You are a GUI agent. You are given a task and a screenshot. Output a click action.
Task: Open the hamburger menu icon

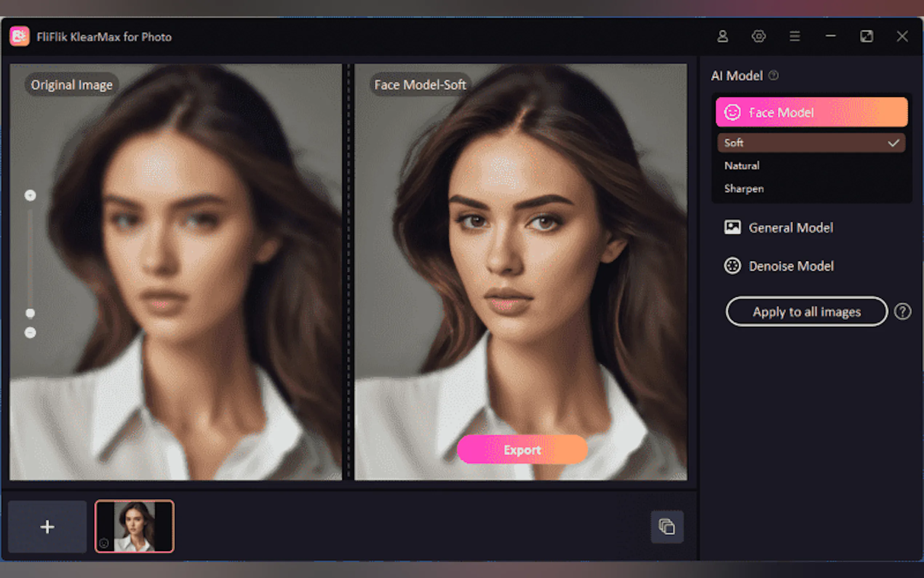pos(794,37)
